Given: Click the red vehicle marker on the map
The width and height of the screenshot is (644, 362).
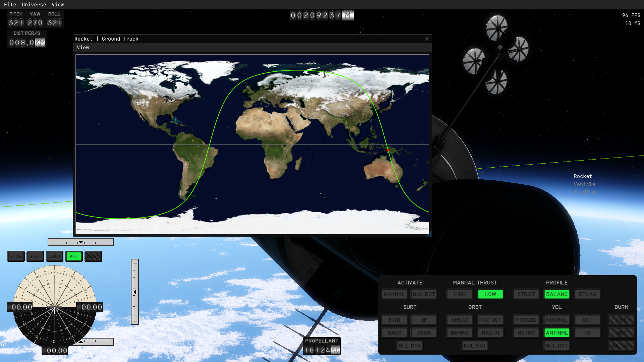Looking at the screenshot, I should [x=388, y=150].
